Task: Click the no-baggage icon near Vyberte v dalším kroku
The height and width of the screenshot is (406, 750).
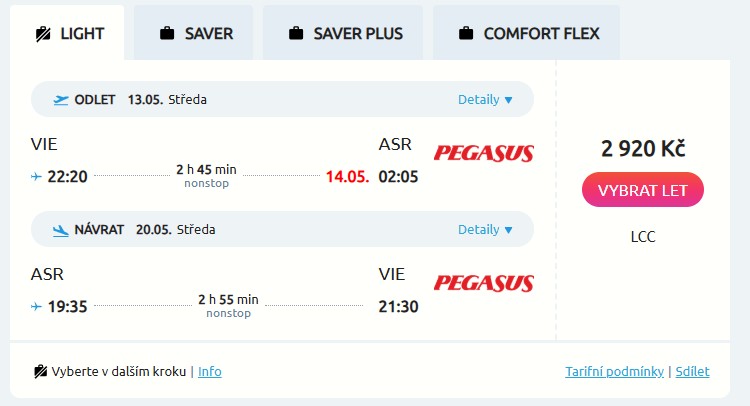Action: click(x=40, y=371)
